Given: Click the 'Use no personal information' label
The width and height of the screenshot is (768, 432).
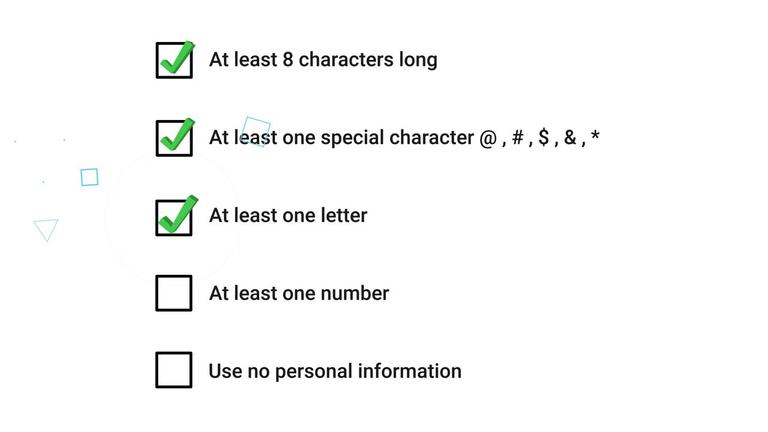Looking at the screenshot, I should 335,371.
